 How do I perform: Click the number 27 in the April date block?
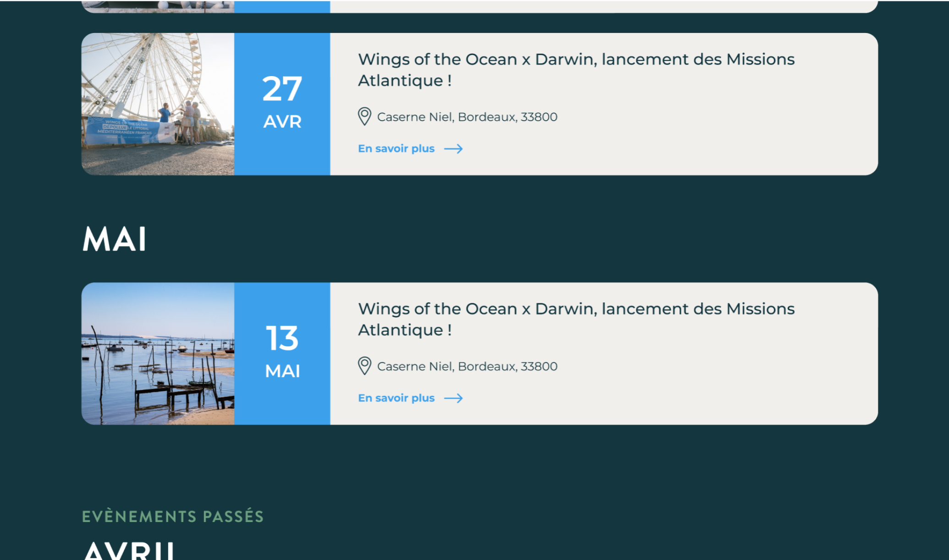coord(282,89)
